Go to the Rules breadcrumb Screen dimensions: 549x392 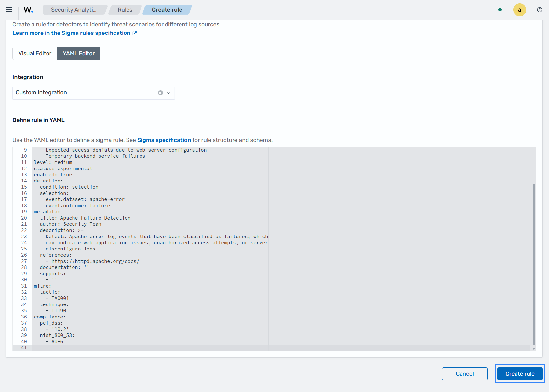coord(125,10)
